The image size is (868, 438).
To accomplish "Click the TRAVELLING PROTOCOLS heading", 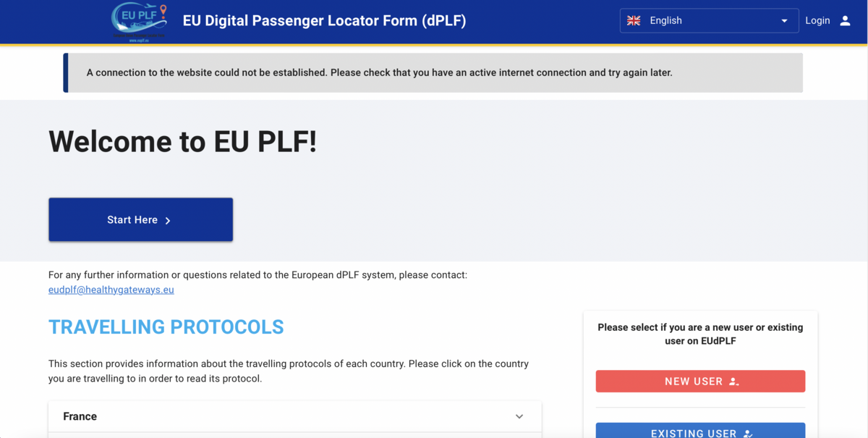I will 166,327.
